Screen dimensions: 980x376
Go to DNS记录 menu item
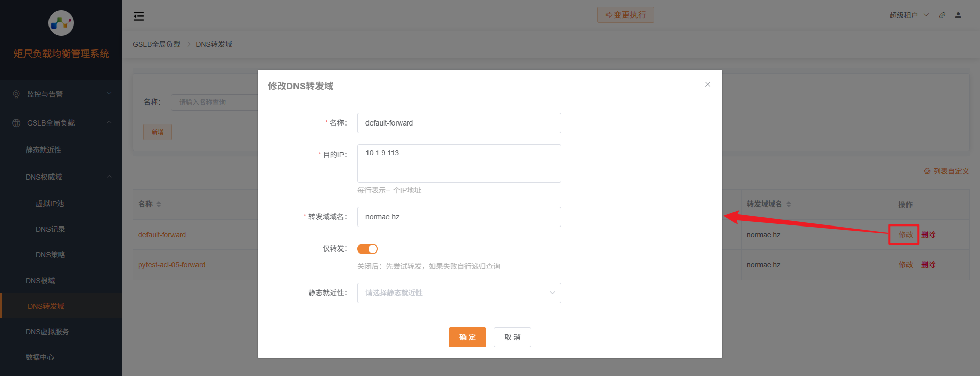tap(51, 229)
